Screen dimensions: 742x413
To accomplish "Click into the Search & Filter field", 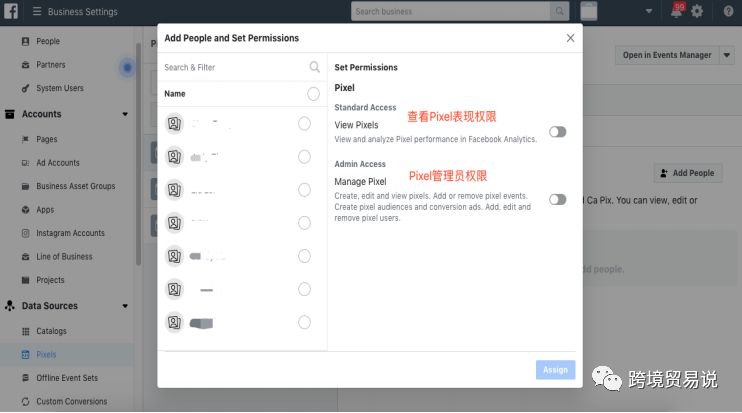I will coord(230,67).
